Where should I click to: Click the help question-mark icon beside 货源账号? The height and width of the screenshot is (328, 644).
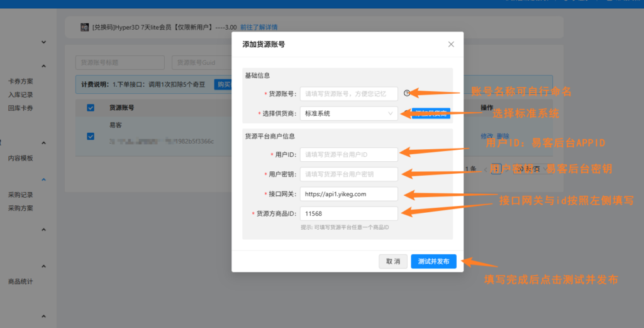407,93
